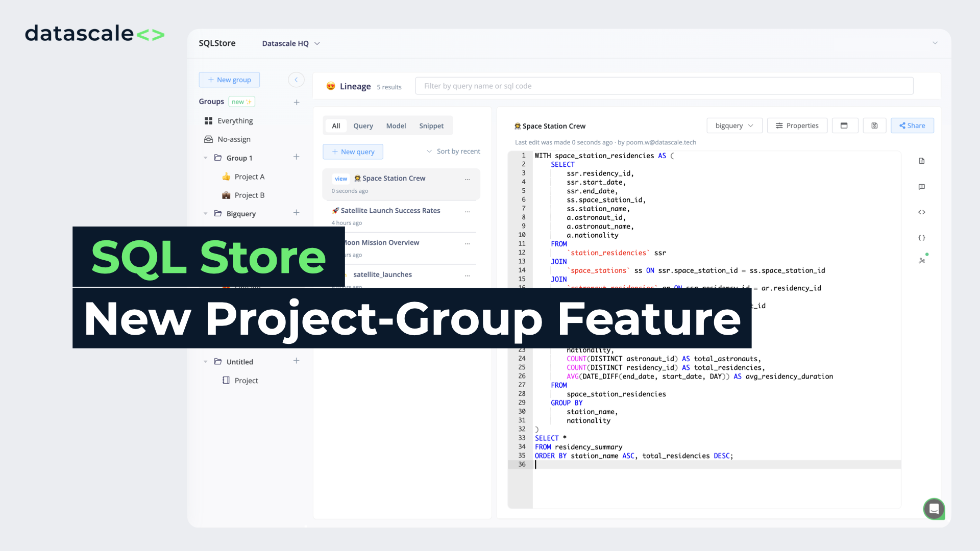Add item to Group 1 via plus icon
The image size is (980, 551).
297,157
